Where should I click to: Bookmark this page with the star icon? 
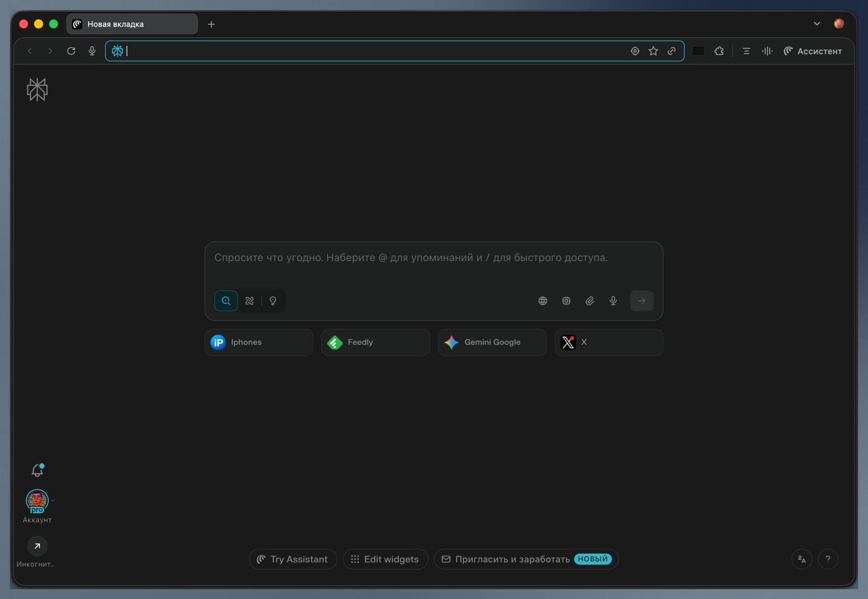pos(653,51)
